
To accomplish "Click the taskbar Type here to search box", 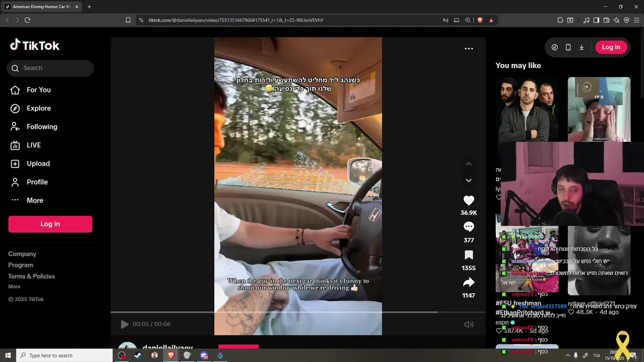I will 64,355.
